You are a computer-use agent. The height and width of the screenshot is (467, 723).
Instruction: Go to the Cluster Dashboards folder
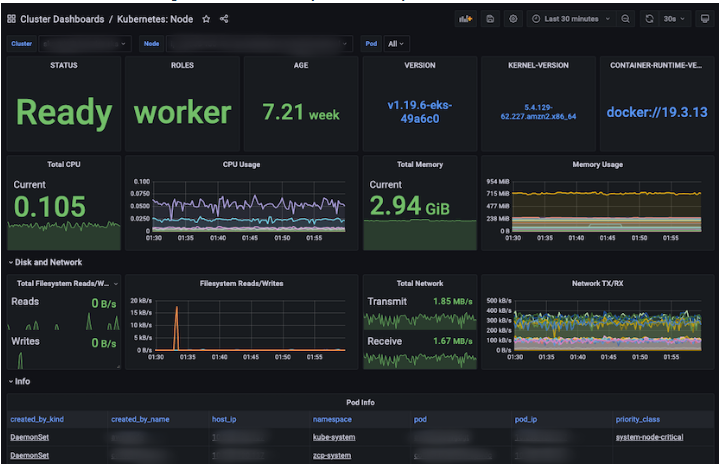click(x=62, y=19)
